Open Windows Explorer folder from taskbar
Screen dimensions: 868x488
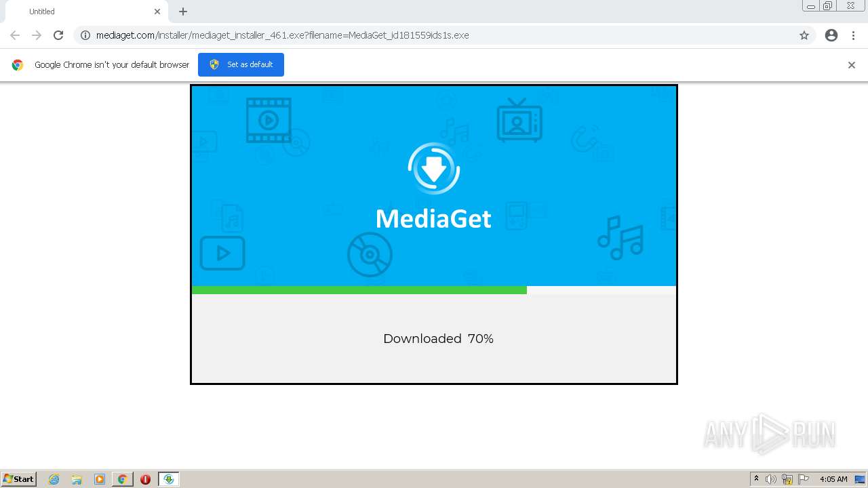coord(77,479)
